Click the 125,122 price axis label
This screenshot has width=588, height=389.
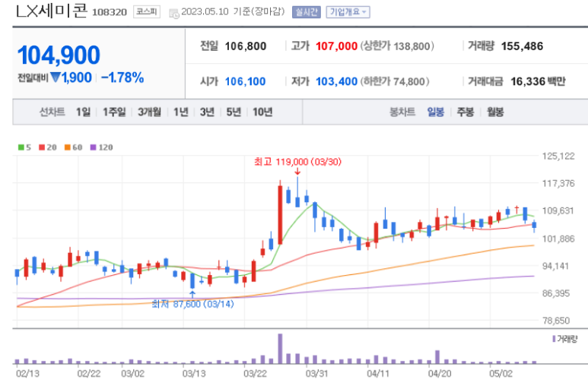point(558,156)
